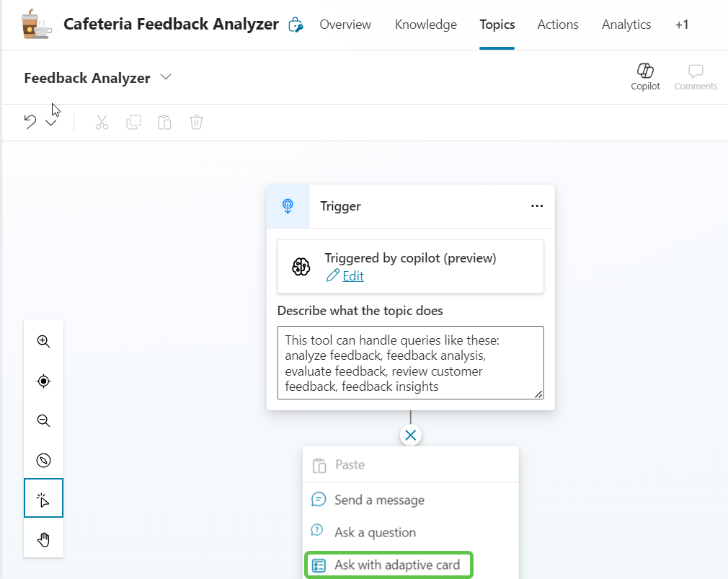Select the zoom out tool

(x=43, y=420)
